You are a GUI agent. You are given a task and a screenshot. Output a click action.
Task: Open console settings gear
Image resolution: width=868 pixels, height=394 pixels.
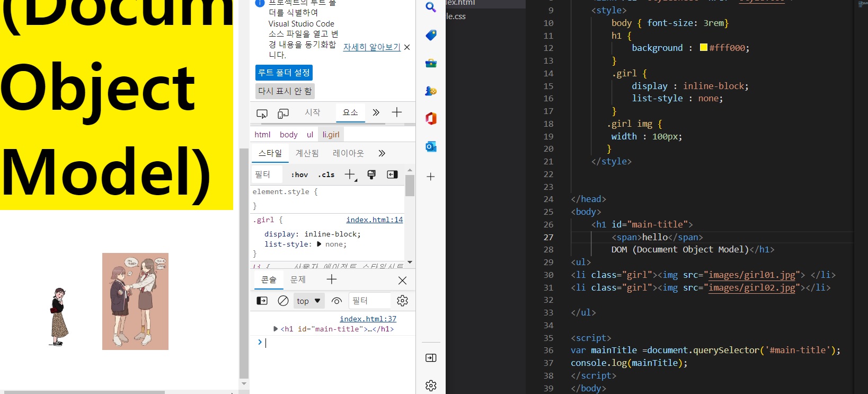403,301
